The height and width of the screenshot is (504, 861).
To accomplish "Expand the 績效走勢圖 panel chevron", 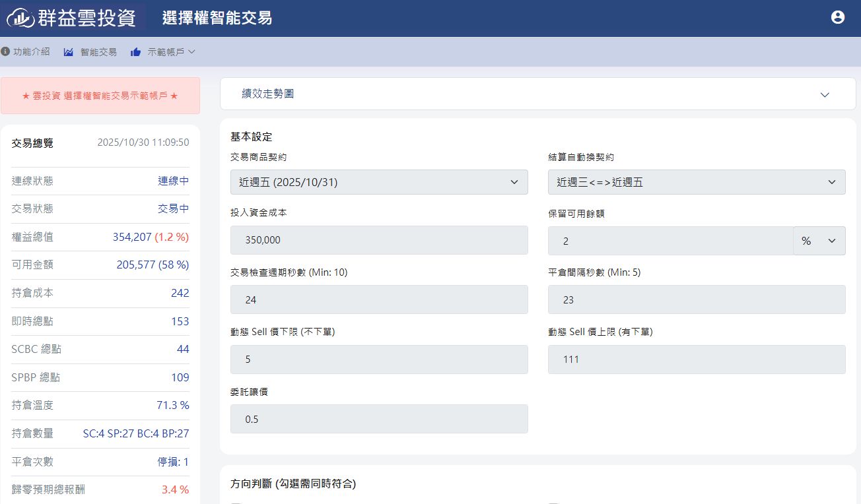I will coord(825,94).
